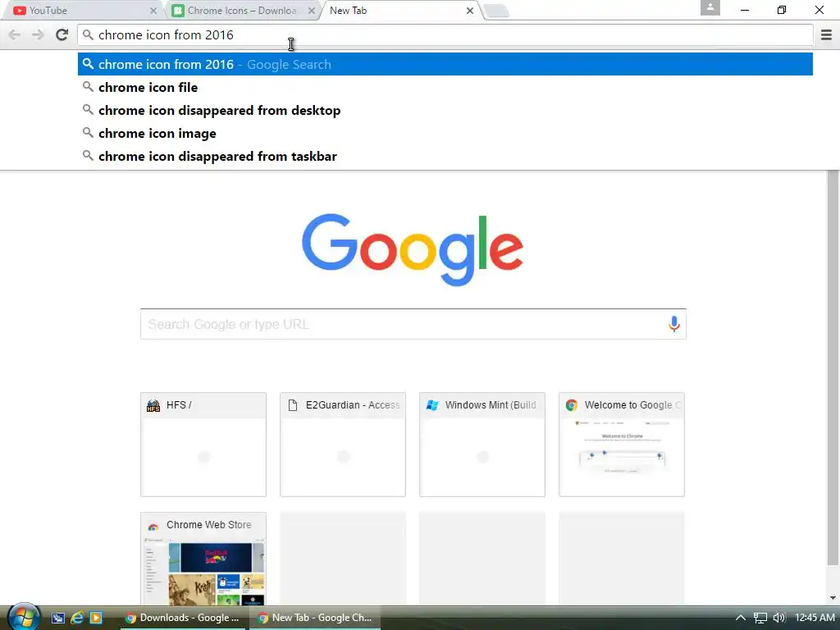Focus the 'Search Google or type URL' box
840x630 pixels.
point(413,324)
